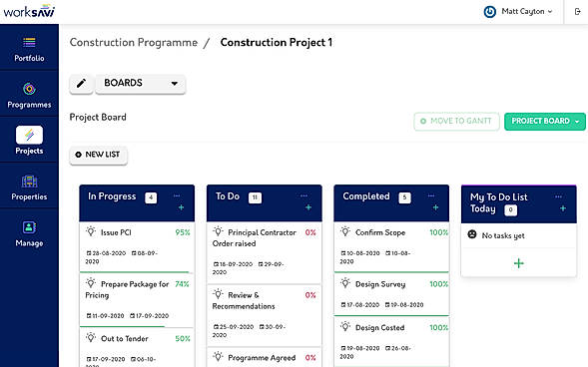Click the plus icon on To Do header
The width and height of the screenshot is (588, 367).
click(308, 207)
